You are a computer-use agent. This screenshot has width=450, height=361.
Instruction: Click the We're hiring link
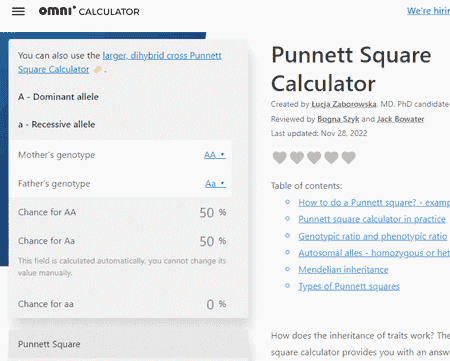pyautogui.click(x=428, y=11)
